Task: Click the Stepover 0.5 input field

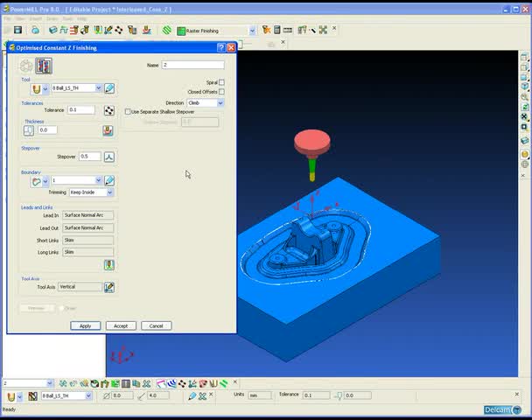Action: tap(90, 157)
